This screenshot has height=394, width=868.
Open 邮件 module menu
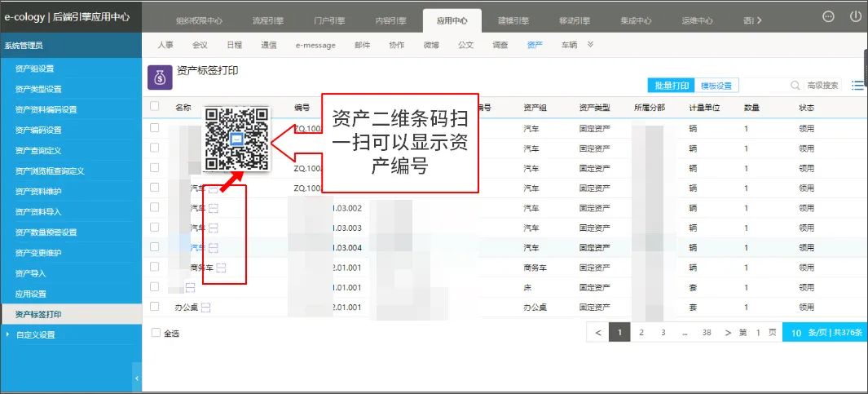pyautogui.click(x=362, y=45)
